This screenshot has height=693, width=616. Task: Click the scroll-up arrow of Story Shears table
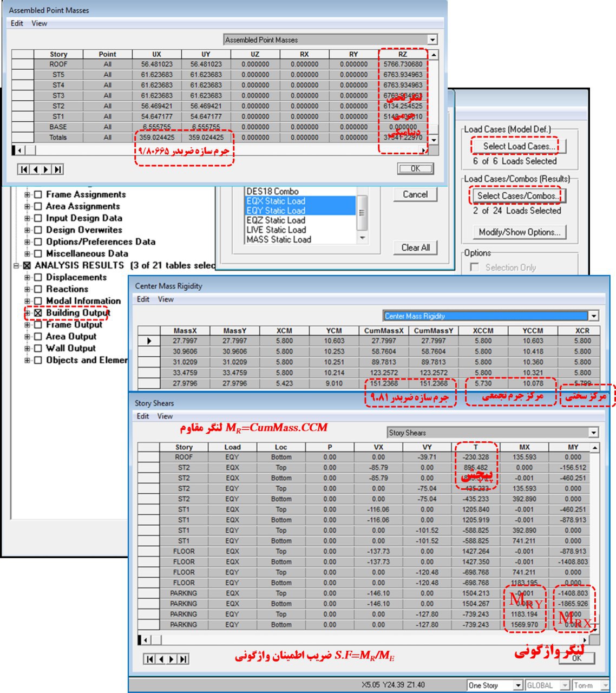pos(595,448)
